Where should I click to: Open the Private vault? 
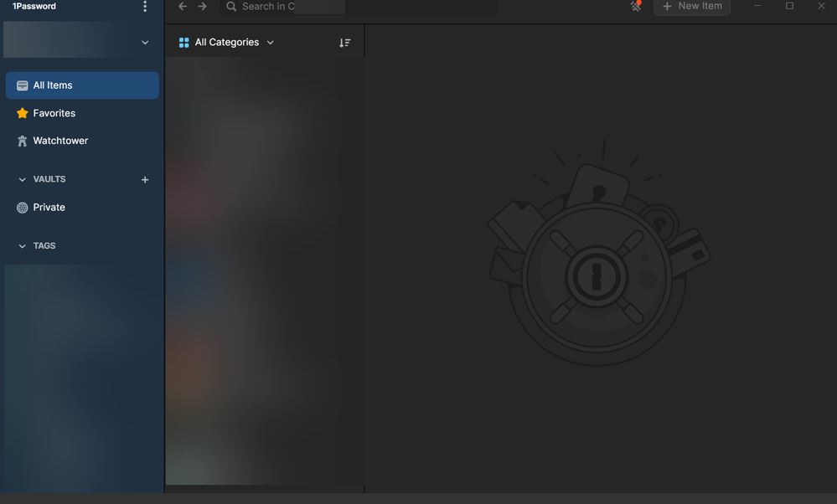tap(49, 208)
